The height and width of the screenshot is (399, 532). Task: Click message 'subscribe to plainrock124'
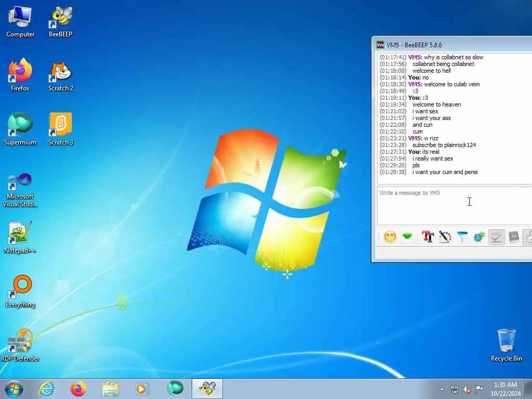tap(444, 145)
